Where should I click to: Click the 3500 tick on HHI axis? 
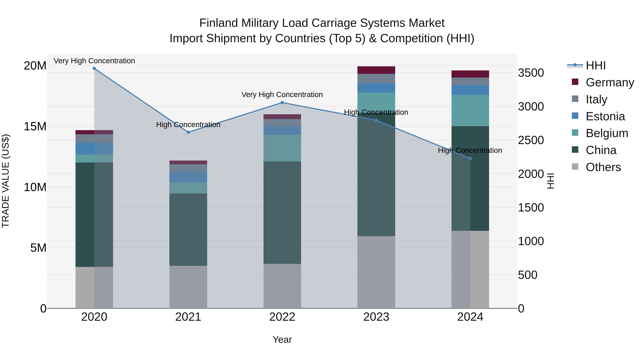(531, 73)
